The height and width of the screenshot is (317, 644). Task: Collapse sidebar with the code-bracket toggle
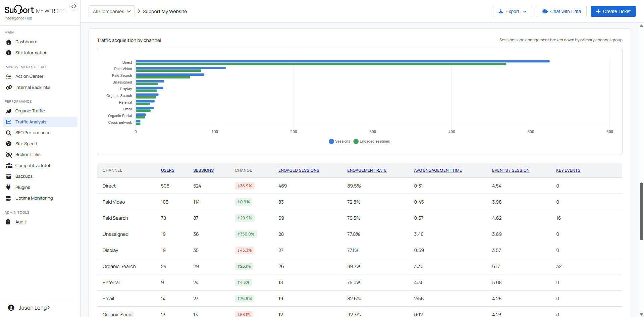[74, 6]
